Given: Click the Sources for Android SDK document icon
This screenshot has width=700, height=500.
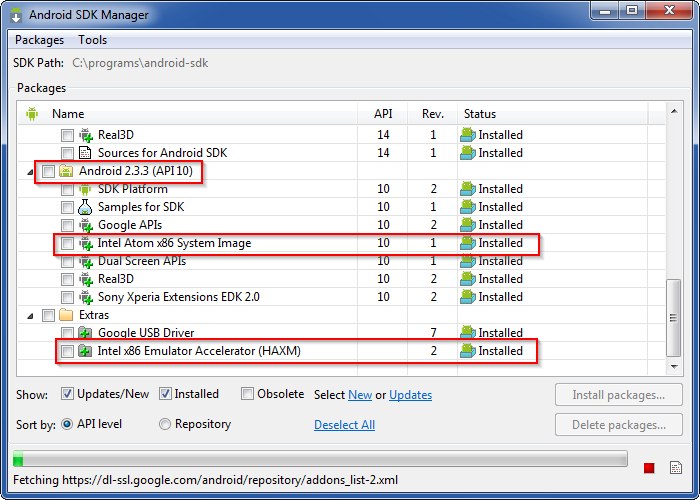Looking at the screenshot, I should pyautogui.click(x=85, y=153).
